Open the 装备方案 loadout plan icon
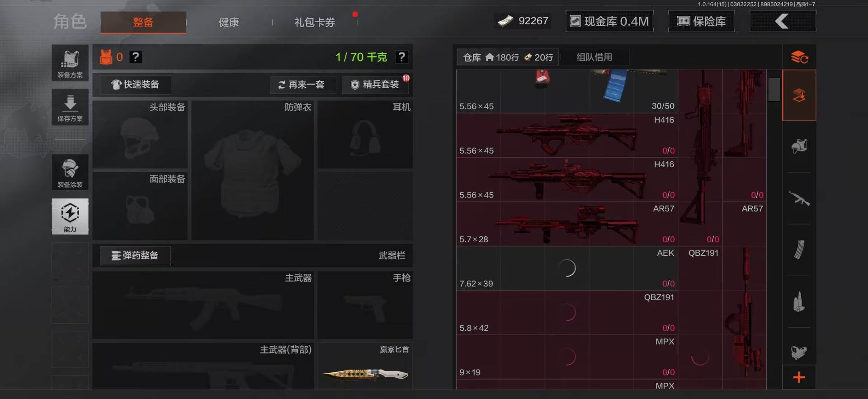 70,63
